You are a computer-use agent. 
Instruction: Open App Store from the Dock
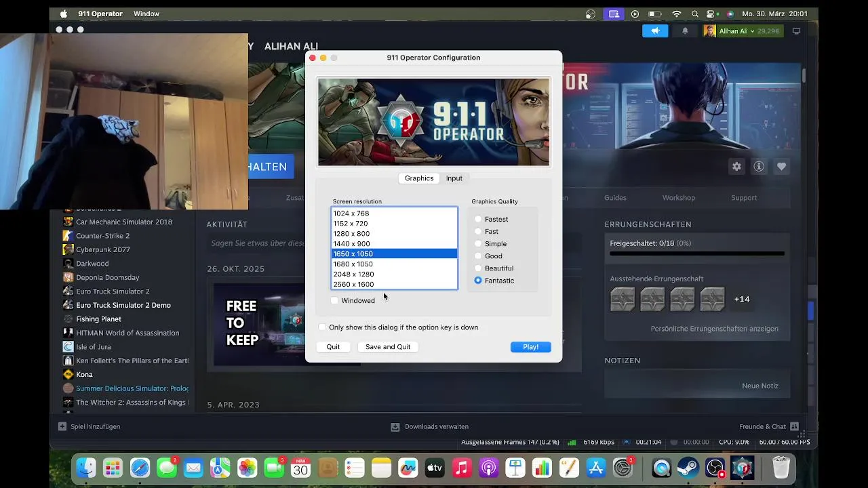pos(595,468)
